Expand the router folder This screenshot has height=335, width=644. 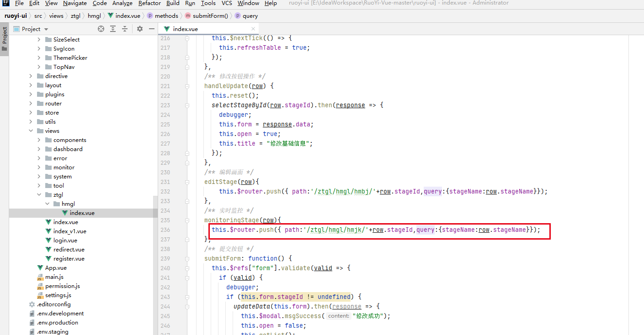[x=31, y=104]
